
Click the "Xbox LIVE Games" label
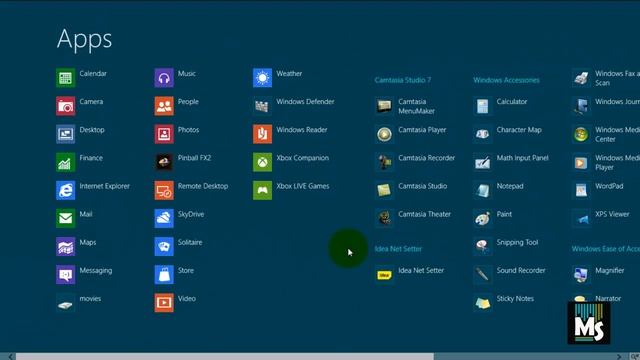pyautogui.click(x=302, y=186)
